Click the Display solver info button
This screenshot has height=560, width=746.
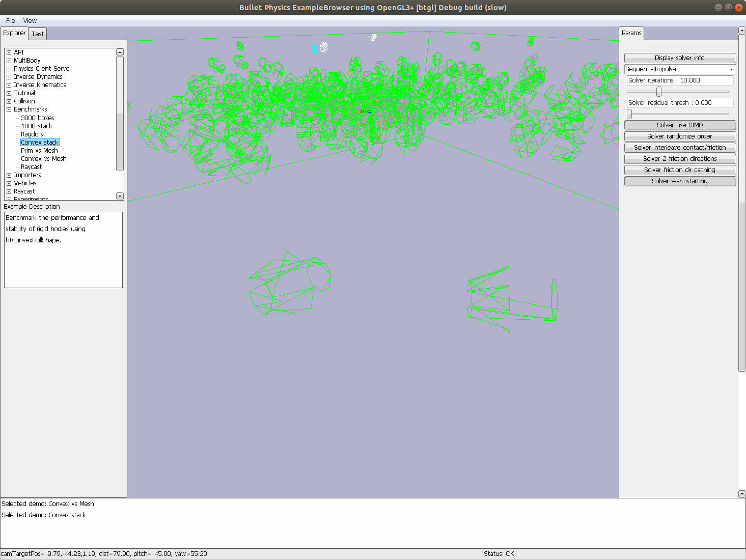pos(680,58)
